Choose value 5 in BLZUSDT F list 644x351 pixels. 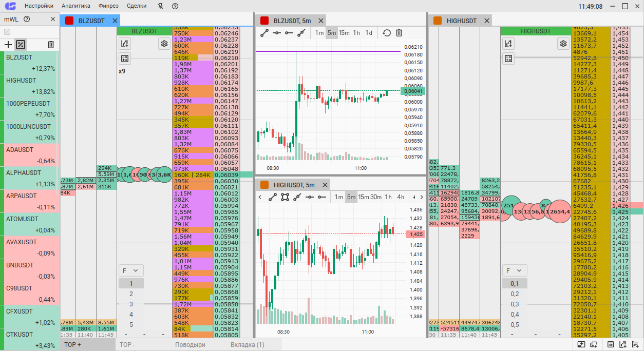(131, 324)
